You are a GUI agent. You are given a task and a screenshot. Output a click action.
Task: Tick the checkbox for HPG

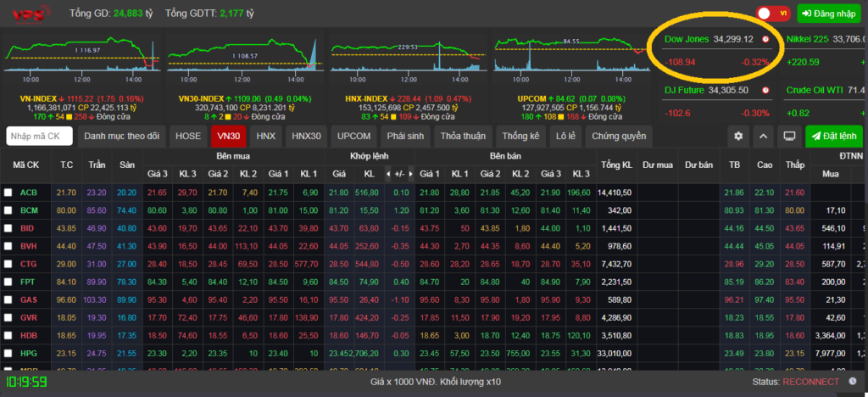pos(8,353)
